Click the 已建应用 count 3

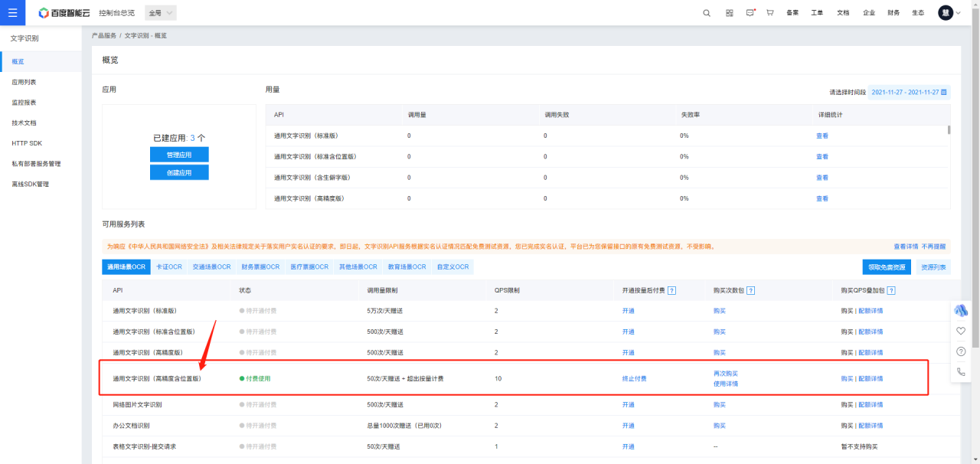pos(193,138)
